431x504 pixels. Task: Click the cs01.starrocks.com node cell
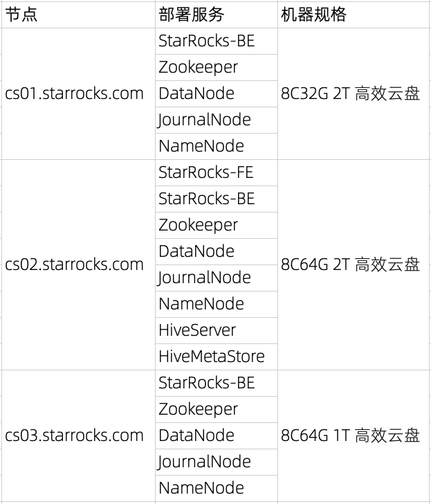(78, 93)
